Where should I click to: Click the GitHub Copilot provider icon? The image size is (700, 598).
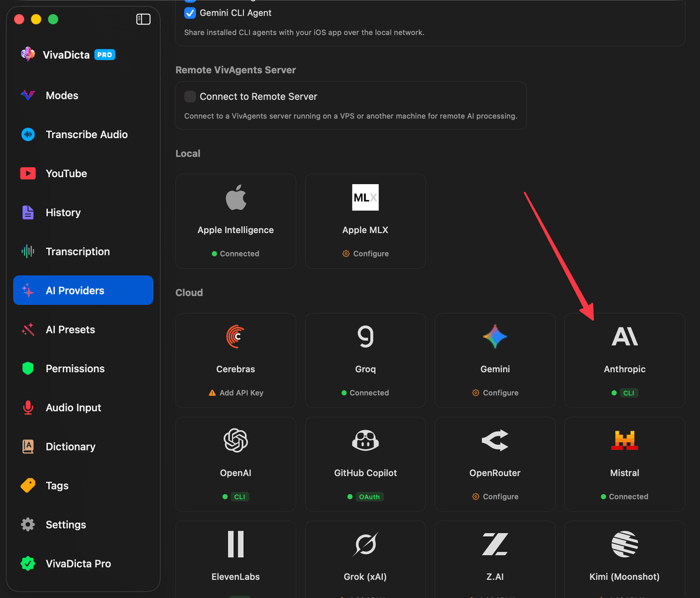(365, 441)
